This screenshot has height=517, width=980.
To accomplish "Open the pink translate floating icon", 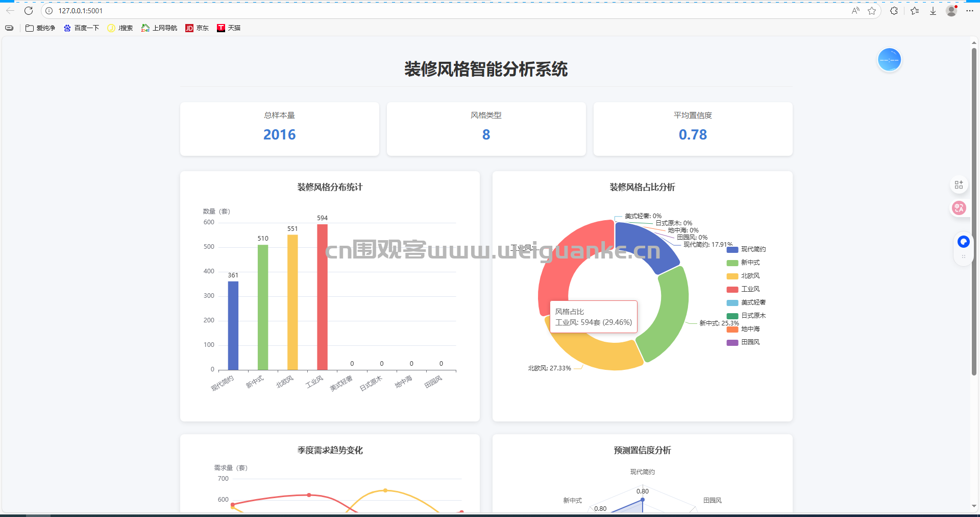I will point(959,208).
